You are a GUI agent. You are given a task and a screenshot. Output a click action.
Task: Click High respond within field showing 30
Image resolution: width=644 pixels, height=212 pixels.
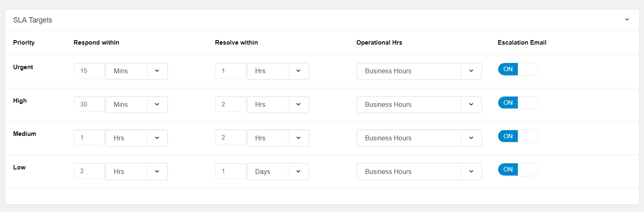pyautogui.click(x=89, y=104)
